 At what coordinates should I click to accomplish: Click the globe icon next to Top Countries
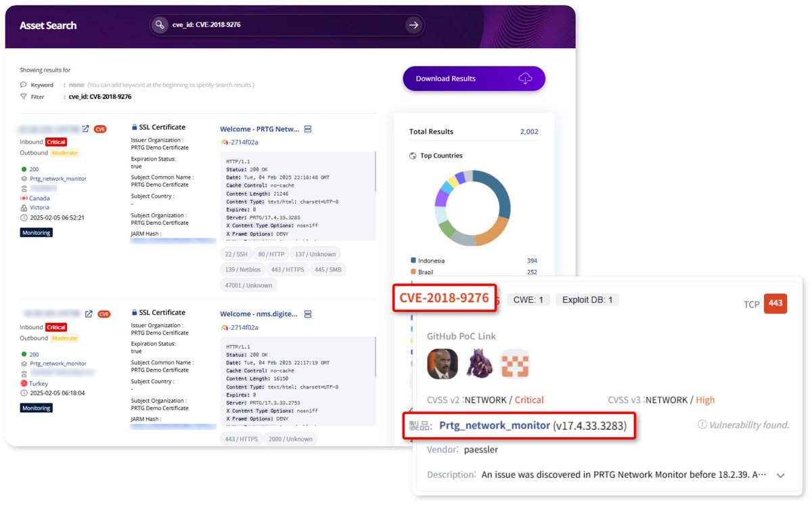[x=413, y=156]
